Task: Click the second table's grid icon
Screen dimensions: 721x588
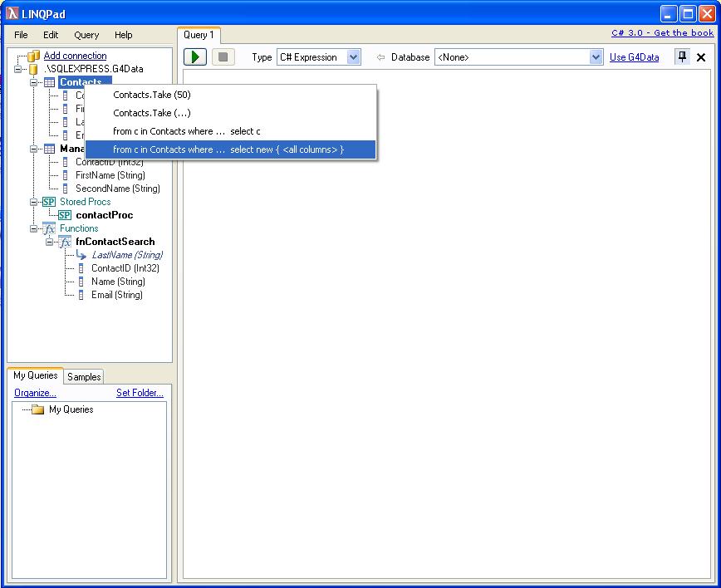Action: (x=49, y=149)
